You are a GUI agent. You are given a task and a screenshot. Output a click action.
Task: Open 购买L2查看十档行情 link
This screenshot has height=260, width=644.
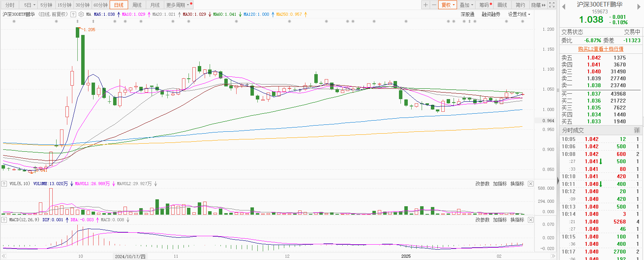point(601,49)
